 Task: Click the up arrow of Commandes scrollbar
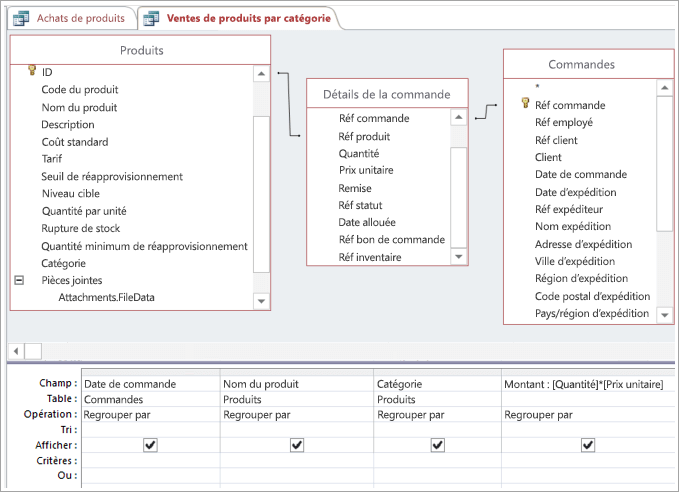click(x=664, y=88)
